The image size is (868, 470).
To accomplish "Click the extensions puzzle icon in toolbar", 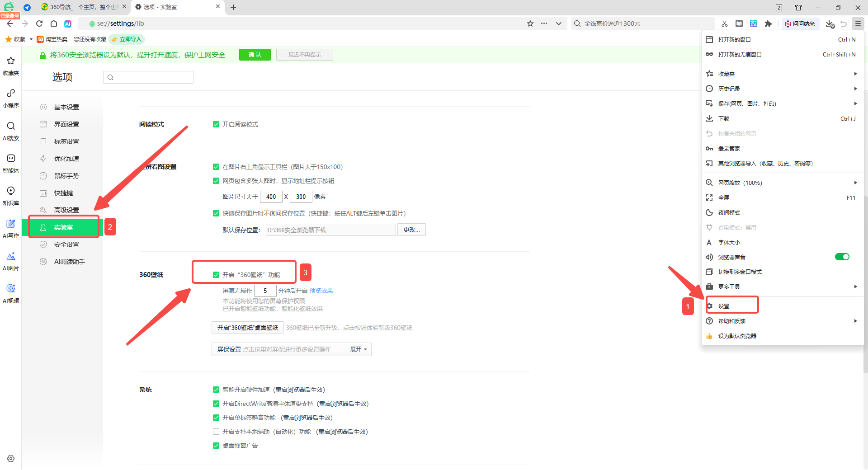I will pos(768,23).
